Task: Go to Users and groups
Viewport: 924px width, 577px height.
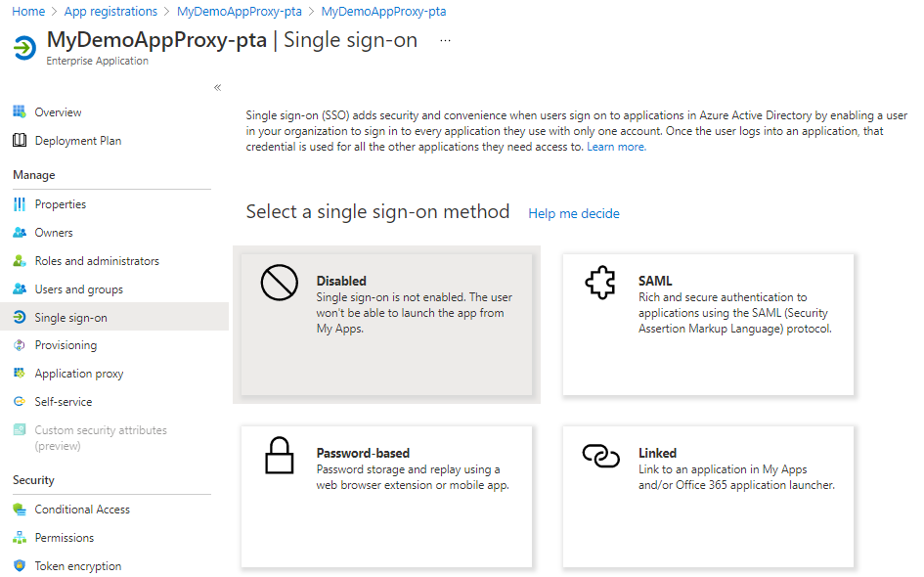Action: (78, 289)
